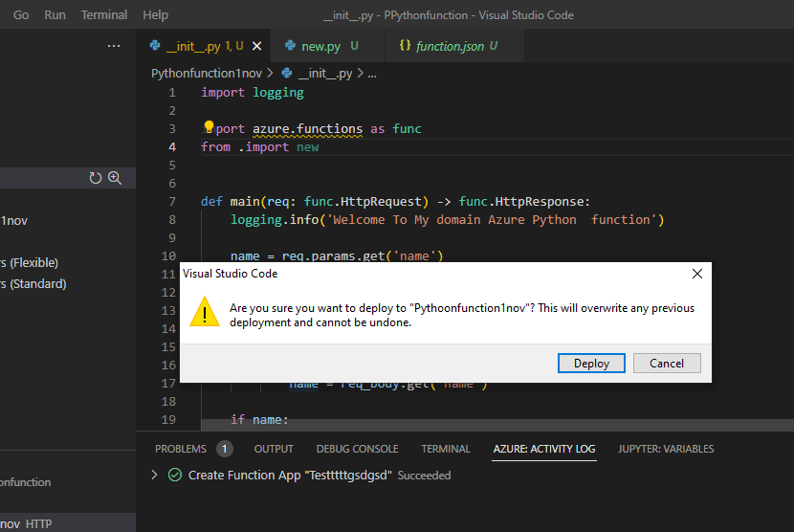Open the sidebar more actions ellipsis

114,46
